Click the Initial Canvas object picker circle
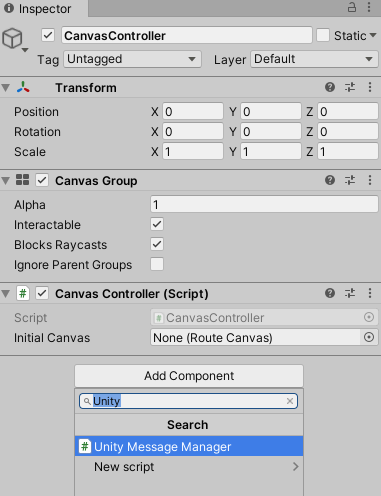The height and width of the screenshot is (496, 381). point(369,337)
